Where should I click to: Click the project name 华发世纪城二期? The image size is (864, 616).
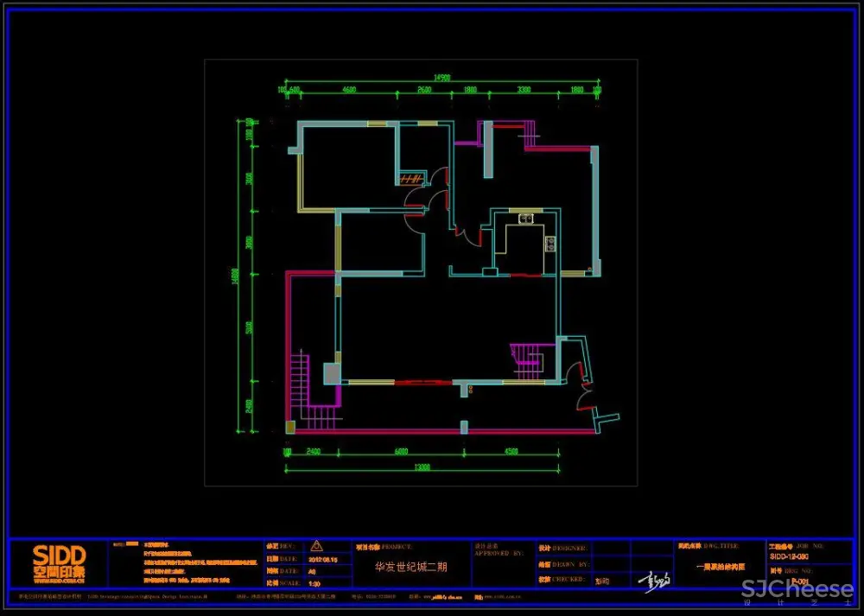pos(410,568)
